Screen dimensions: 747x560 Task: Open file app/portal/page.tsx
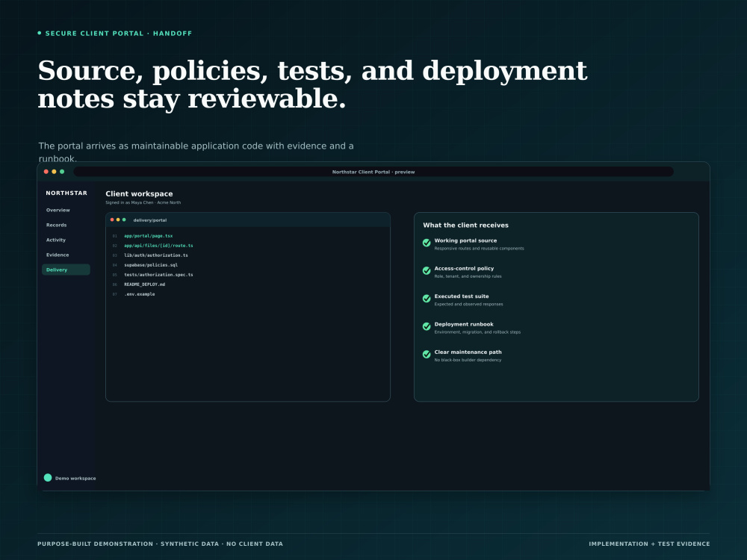[148, 236]
